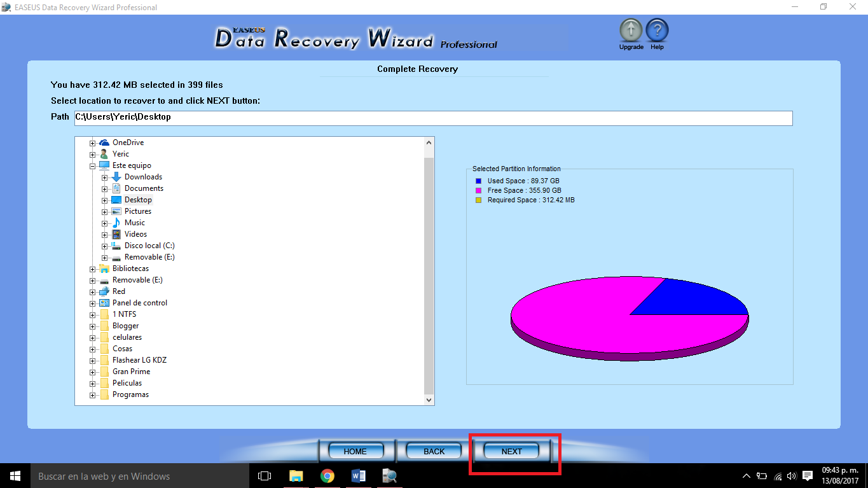
Task: Select the Flashear LG KDZ folder
Action: [x=139, y=360]
